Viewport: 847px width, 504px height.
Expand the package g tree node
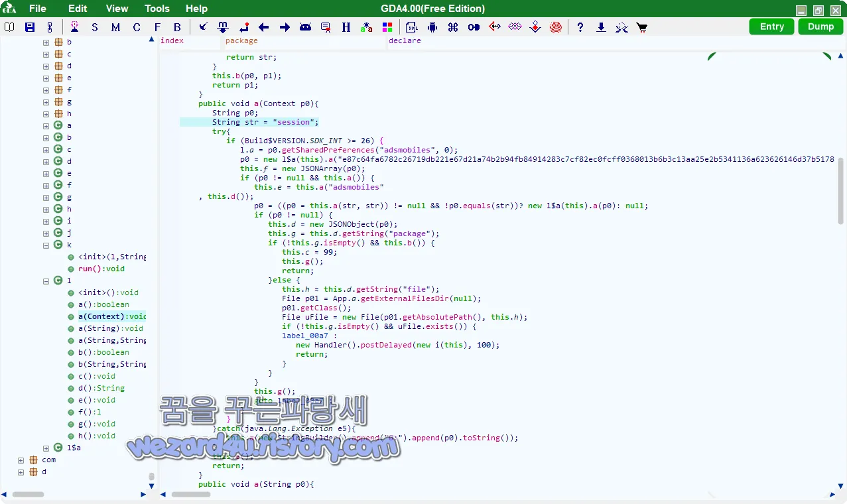pyautogui.click(x=46, y=101)
